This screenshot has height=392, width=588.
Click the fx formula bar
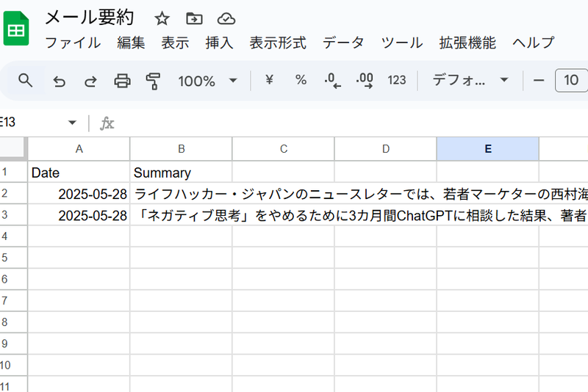tap(343, 123)
